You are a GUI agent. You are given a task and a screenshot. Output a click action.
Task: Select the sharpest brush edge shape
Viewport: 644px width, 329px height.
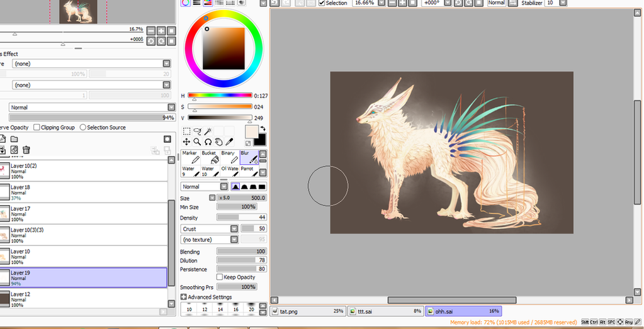pos(235,187)
